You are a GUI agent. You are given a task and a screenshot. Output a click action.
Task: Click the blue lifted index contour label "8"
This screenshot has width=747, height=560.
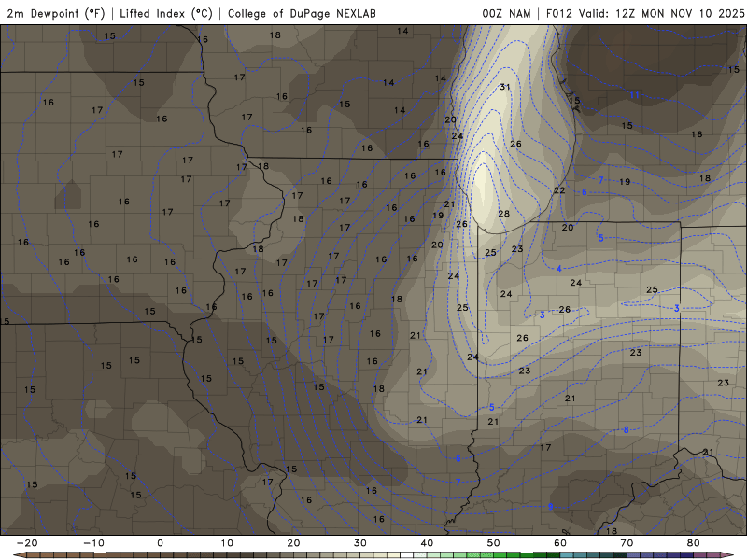click(626, 430)
